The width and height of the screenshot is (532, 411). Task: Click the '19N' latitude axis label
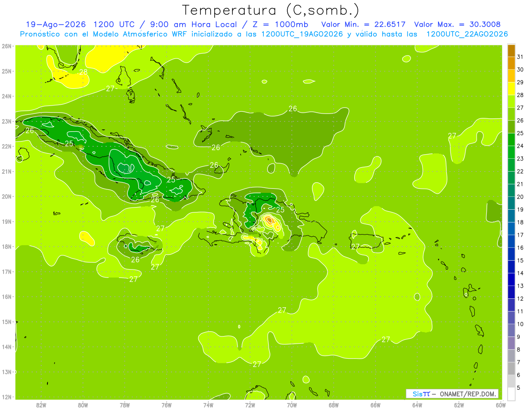(x=7, y=221)
